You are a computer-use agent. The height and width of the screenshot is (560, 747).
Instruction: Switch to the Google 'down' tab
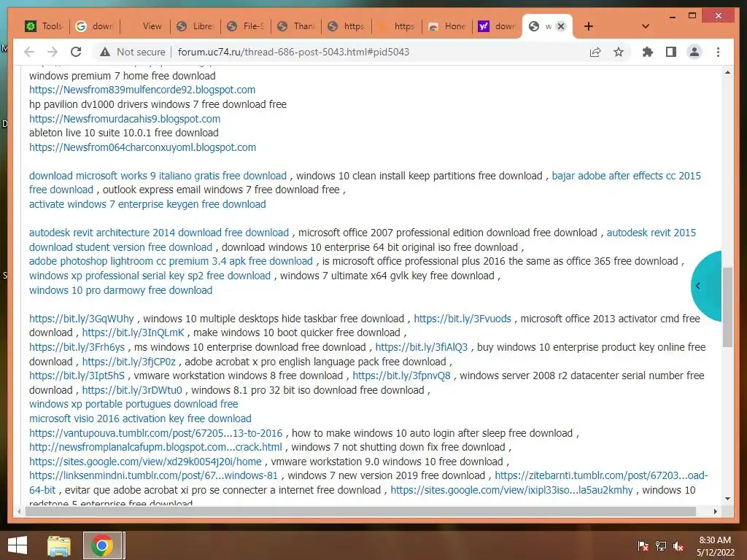pyautogui.click(x=96, y=26)
